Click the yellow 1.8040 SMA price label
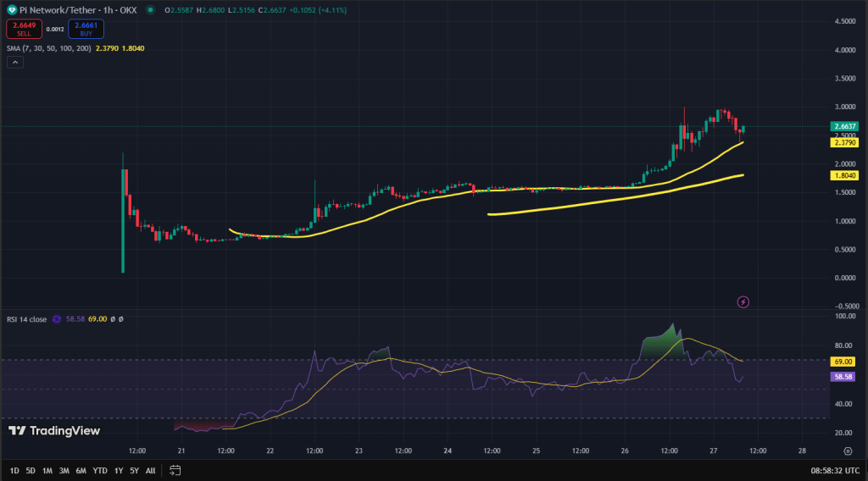868x481 pixels. [x=844, y=176]
